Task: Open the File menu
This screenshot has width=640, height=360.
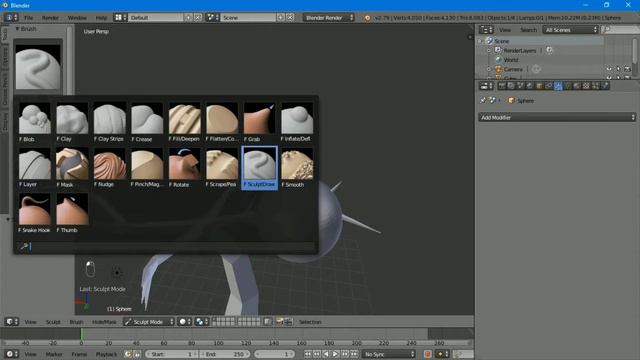Action: 29,18
